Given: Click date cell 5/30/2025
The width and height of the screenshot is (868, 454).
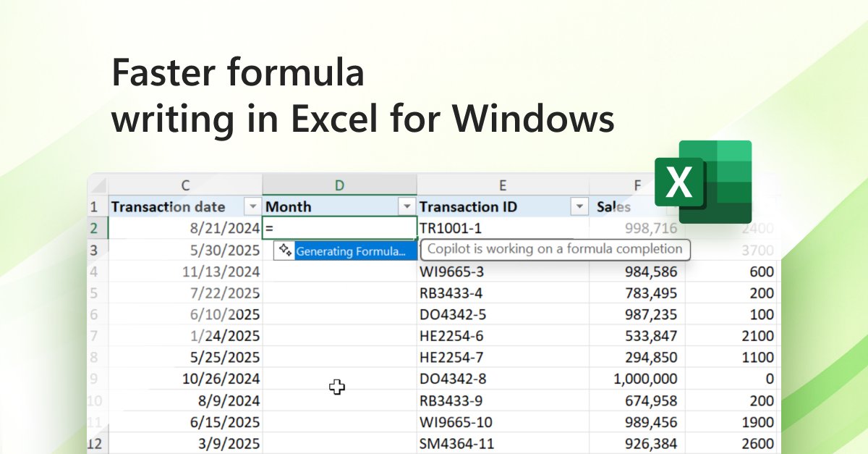Looking at the screenshot, I should point(185,251).
